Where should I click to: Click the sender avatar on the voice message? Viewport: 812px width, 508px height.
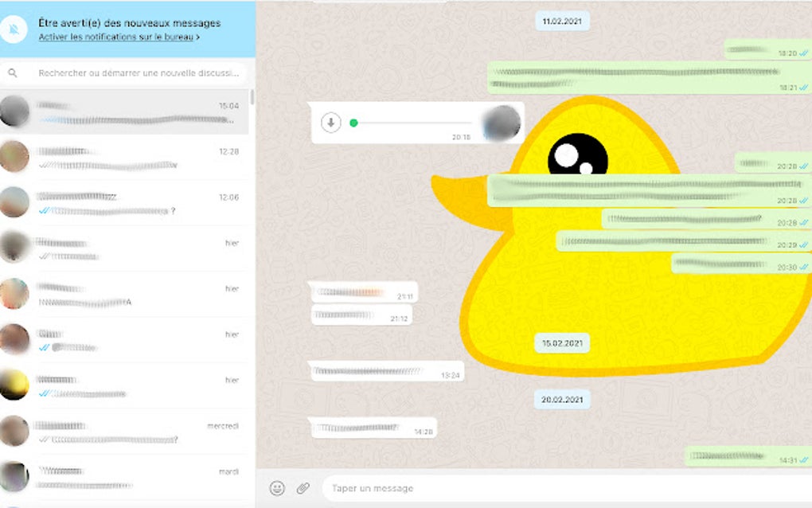point(501,122)
